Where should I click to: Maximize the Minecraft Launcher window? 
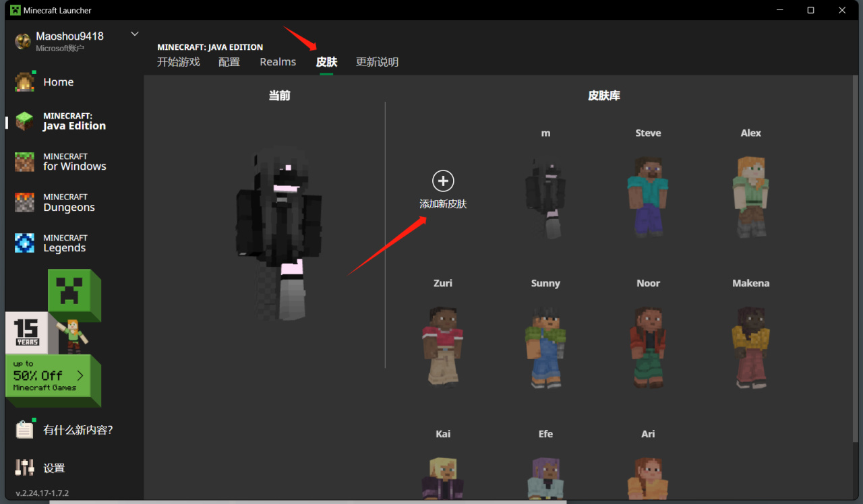(x=810, y=10)
